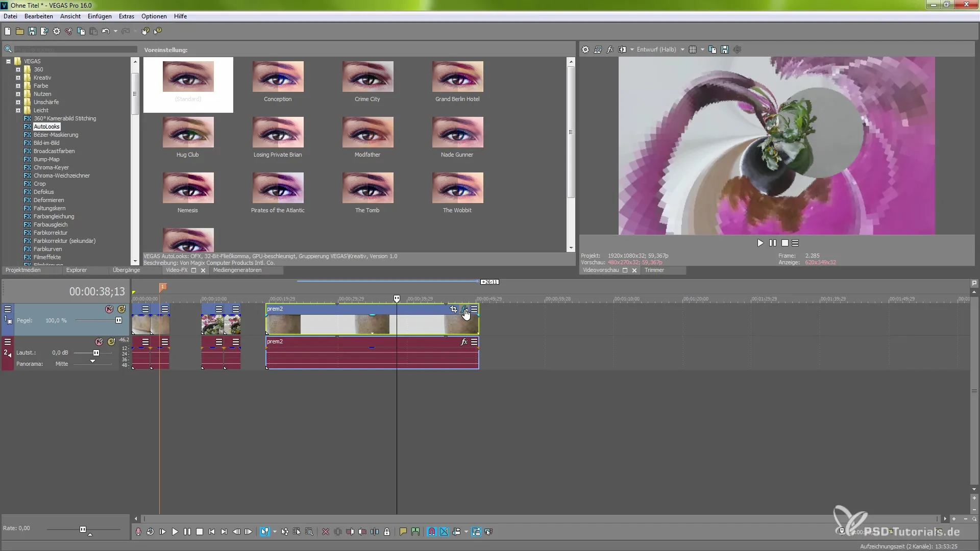
Task: Expand the 360 folder in FX tree
Action: [x=18, y=69]
